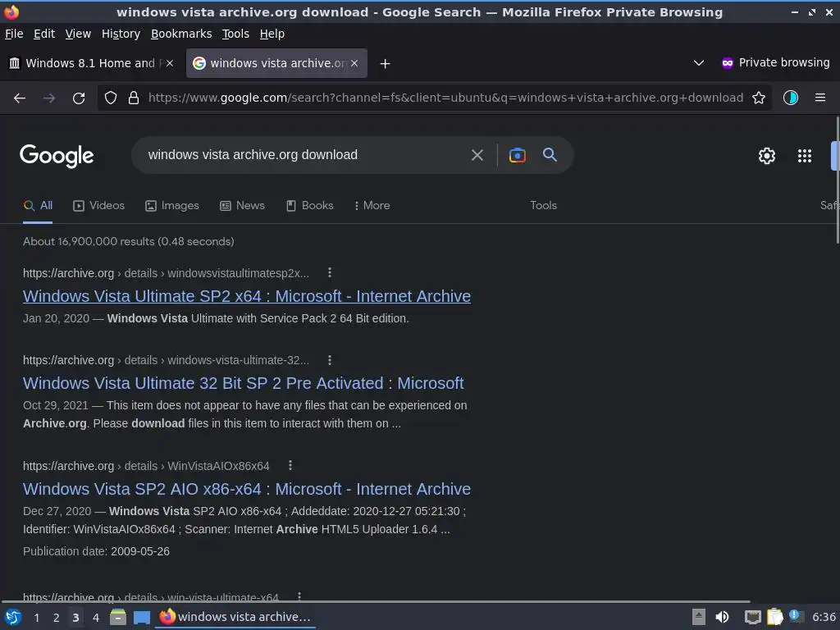The image size is (840, 630).
Task: Click the vertical page scrollbar
Action: [x=837, y=180]
